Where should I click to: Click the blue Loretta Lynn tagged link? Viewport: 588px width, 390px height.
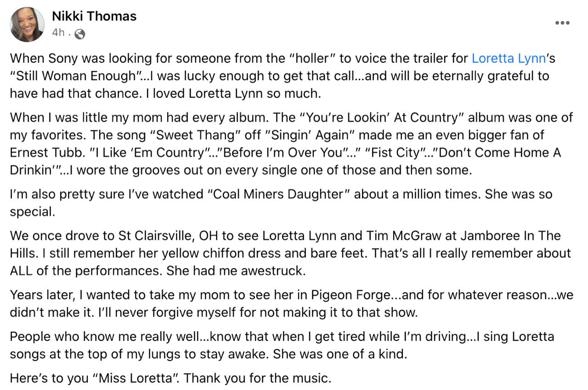pyautogui.click(x=509, y=59)
